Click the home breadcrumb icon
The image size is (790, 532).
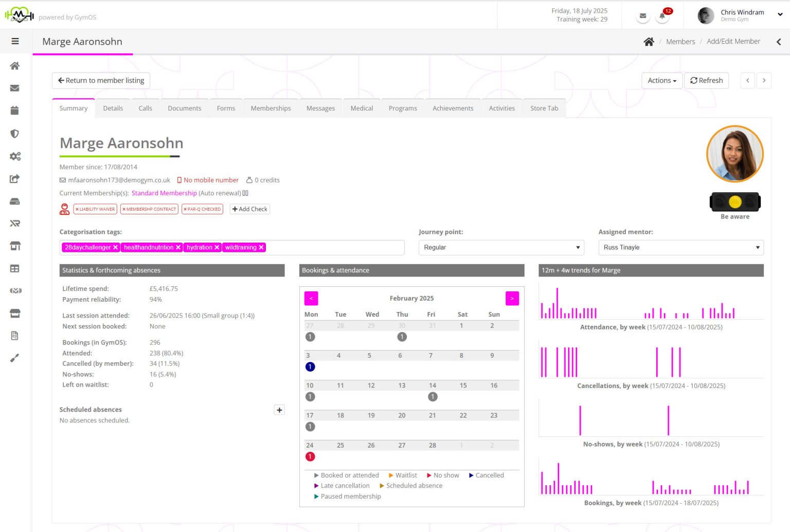(649, 42)
